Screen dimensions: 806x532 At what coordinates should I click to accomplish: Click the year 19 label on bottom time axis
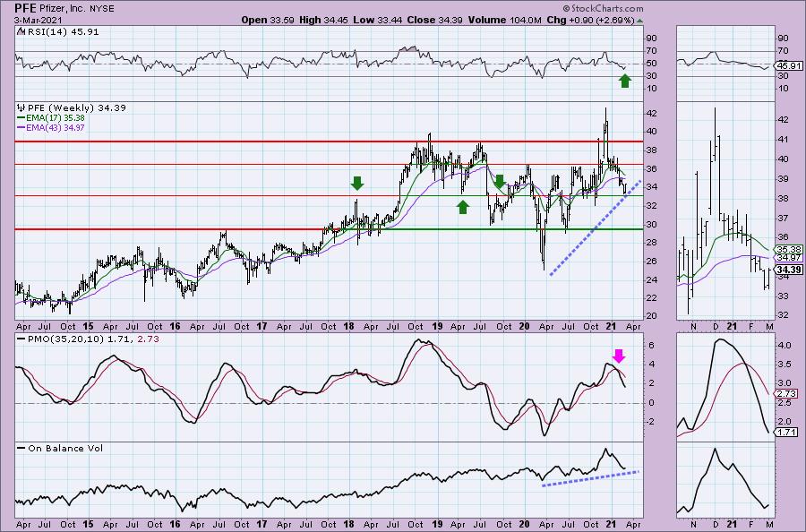click(437, 524)
